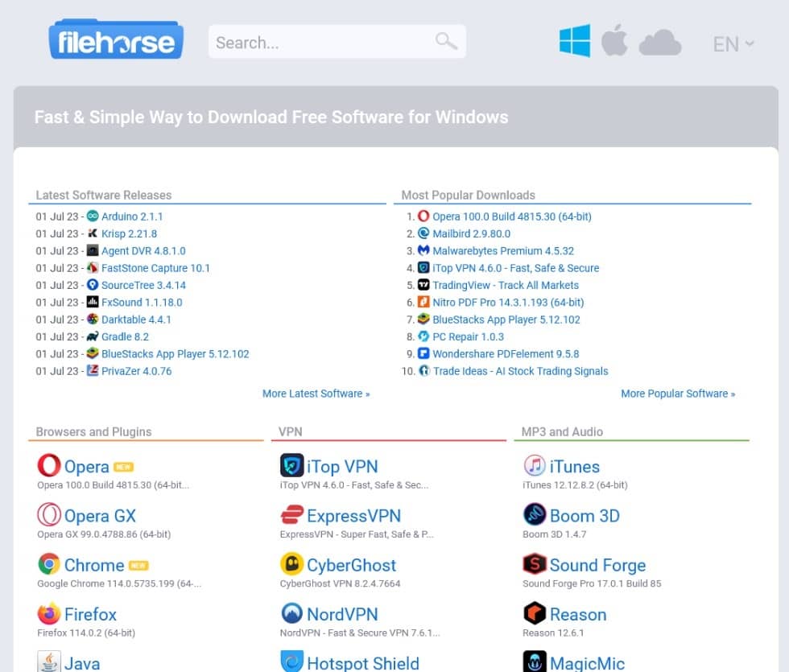Open iTop VPN 4.6.0 popular downloads link
The width and height of the screenshot is (789, 672).
[x=516, y=267]
